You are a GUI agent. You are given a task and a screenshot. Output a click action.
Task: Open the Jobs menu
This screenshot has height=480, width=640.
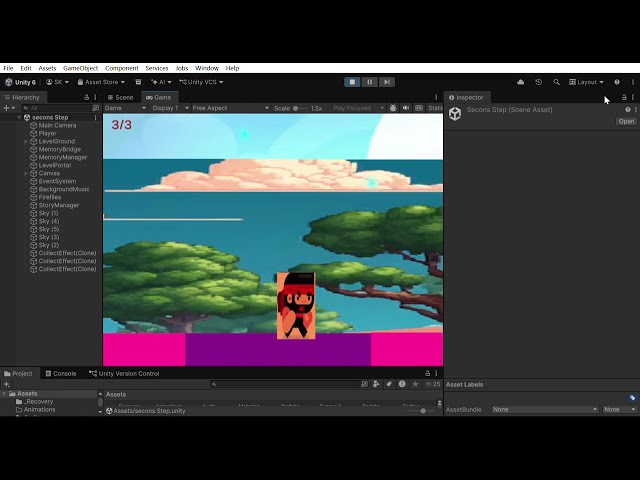[182, 68]
